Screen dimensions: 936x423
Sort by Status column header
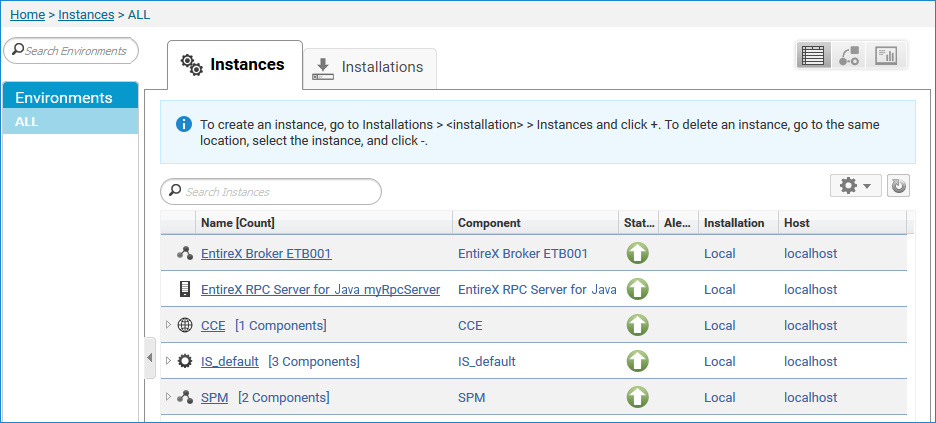[x=639, y=223]
